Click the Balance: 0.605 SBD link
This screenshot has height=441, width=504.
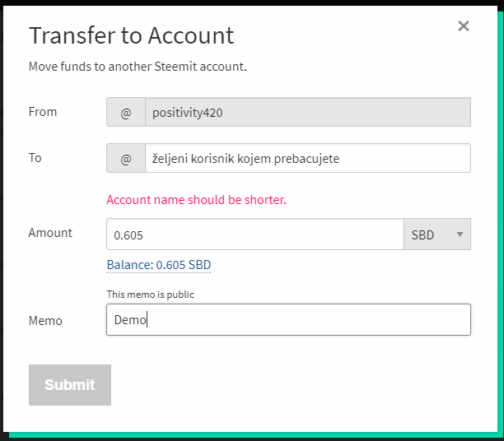(x=159, y=265)
